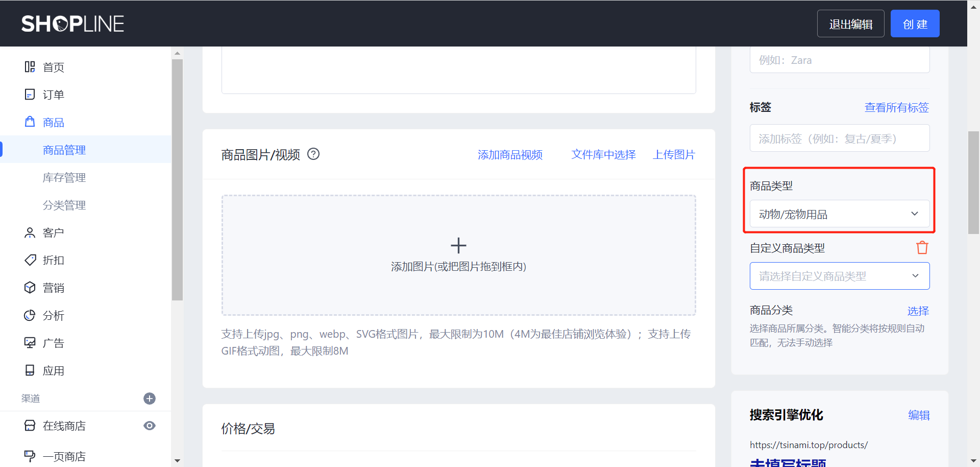Open 分类管理 submenu item
Screen dimensions: 980x467
point(64,205)
